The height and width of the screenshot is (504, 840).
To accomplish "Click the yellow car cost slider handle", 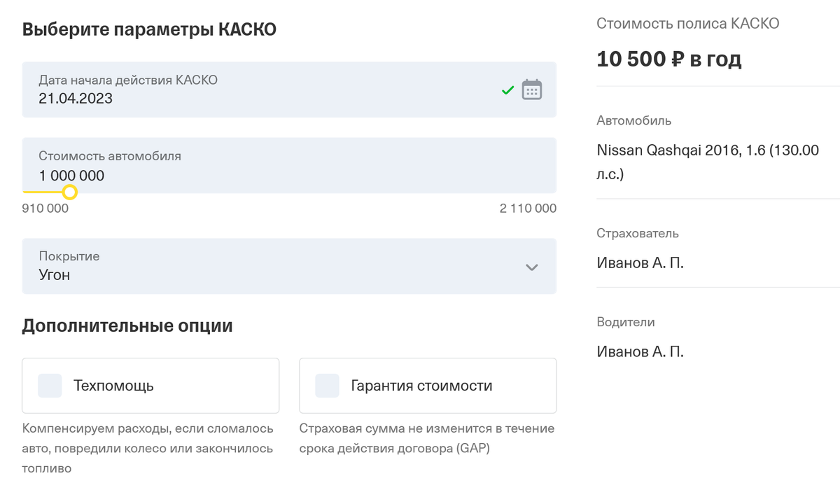I will (x=69, y=192).
